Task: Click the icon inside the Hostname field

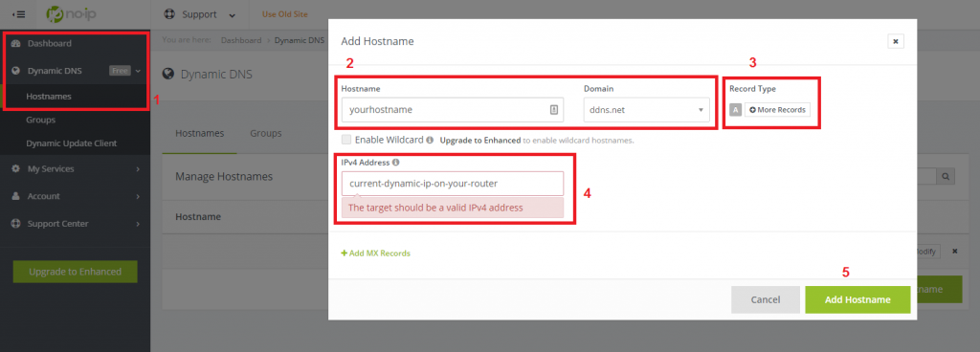Action: pyautogui.click(x=553, y=109)
